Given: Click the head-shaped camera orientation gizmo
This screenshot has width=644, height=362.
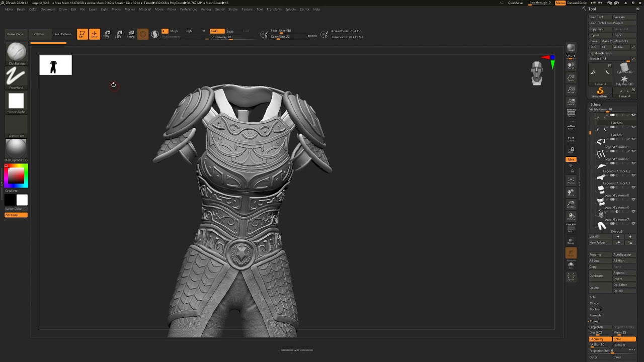Looking at the screenshot, I should click(x=537, y=73).
